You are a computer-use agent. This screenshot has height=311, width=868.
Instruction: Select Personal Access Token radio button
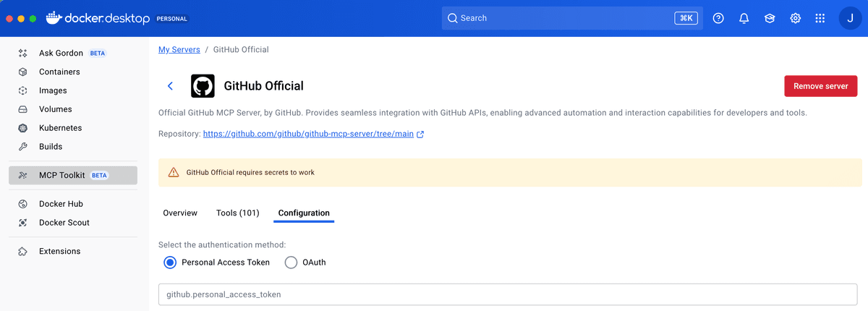point(170,263)
